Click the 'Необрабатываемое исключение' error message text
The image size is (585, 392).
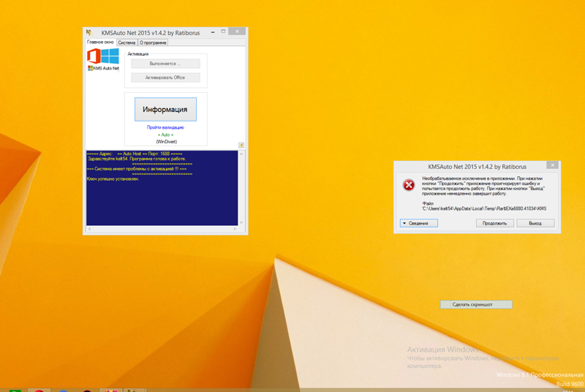point(483,186)
